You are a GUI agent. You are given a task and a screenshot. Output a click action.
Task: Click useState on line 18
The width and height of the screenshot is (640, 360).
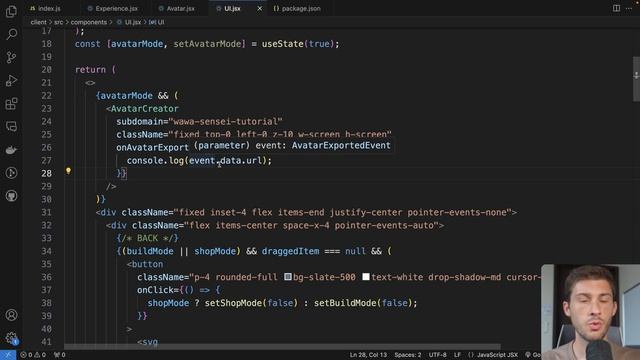(282, 44)
